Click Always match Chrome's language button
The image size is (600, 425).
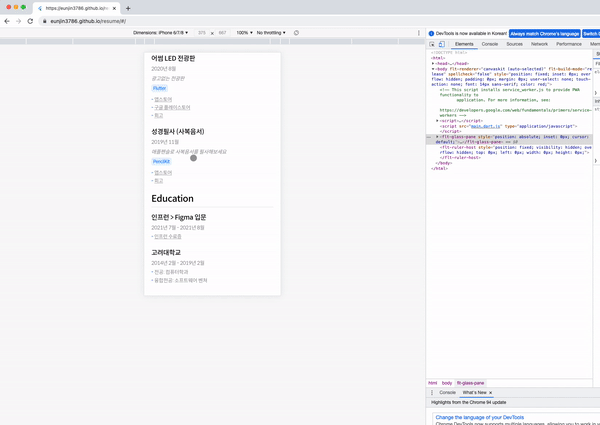coord(545,34)
